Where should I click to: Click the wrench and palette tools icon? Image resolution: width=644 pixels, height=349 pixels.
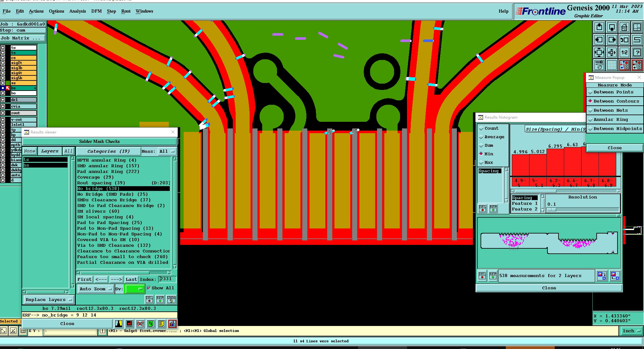click(x=599, y=65)
